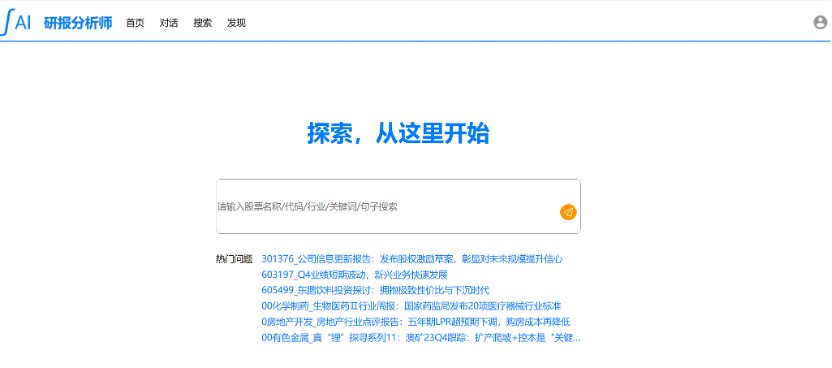Open 00化学制药 生物医药行业周报 link
The width and height of the screenshot is (832, 368).
411,306
